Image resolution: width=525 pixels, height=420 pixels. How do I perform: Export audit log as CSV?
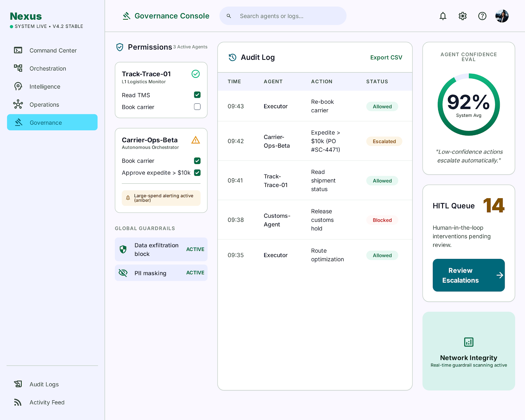(386, 57)
